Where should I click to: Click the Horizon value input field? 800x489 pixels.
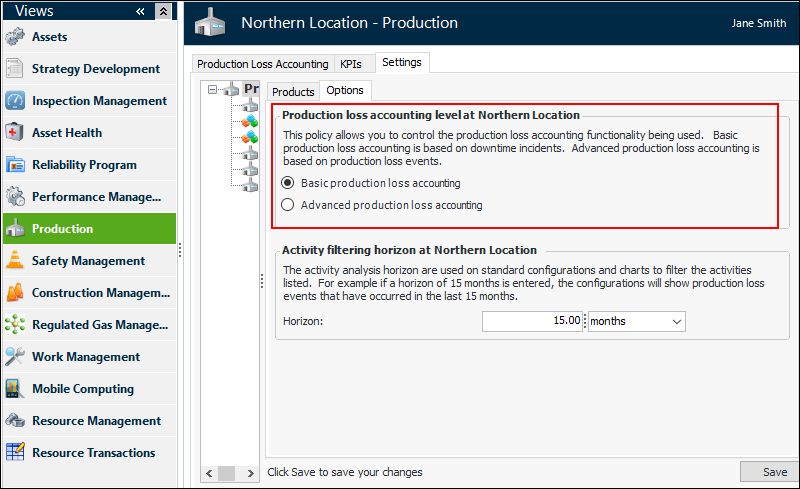point(532,322)
